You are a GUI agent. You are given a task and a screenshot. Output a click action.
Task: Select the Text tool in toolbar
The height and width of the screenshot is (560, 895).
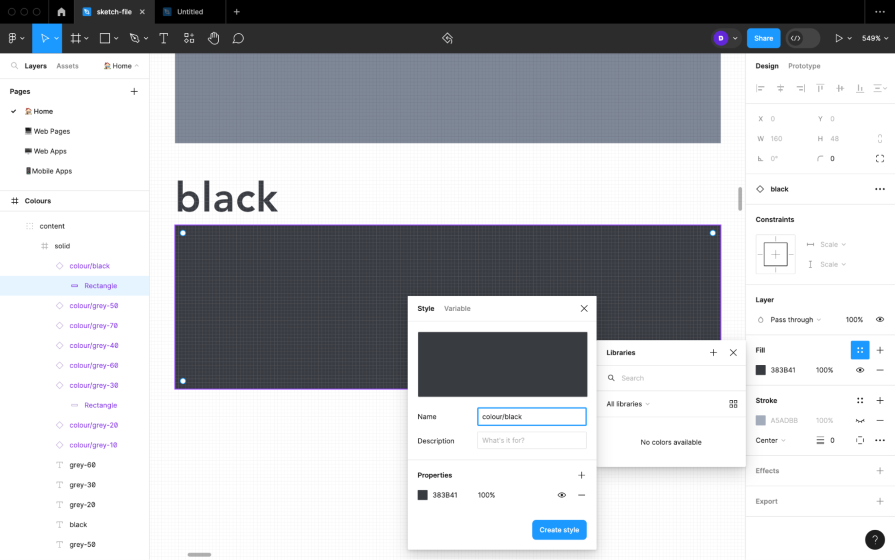tap(163, 38)
